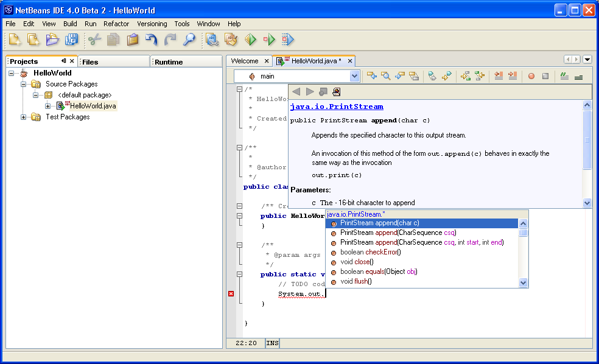Choose boolean checkError() completion item

coord(422,252)
